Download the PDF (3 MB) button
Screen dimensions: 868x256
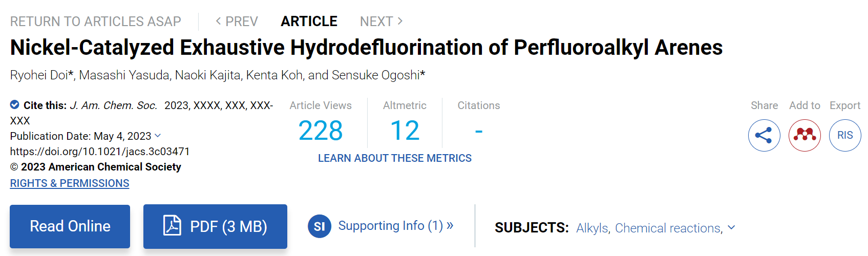pos(215,226)
